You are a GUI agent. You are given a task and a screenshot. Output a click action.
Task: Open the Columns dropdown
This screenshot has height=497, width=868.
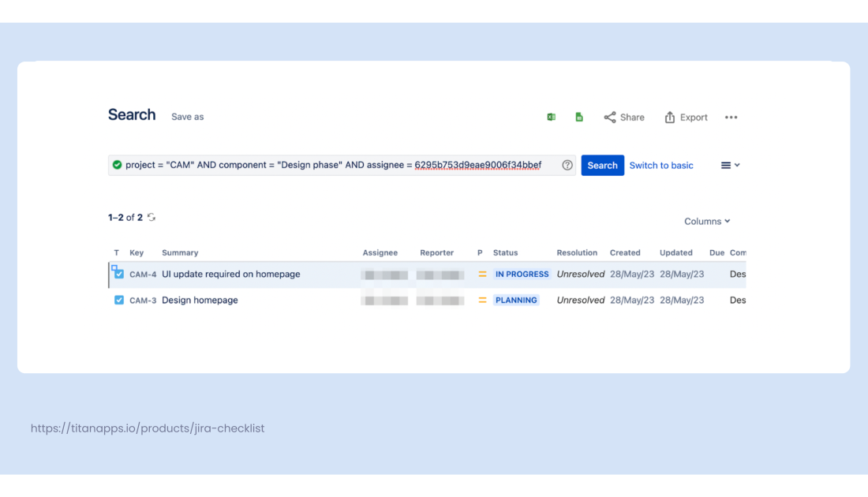(706, 221)
